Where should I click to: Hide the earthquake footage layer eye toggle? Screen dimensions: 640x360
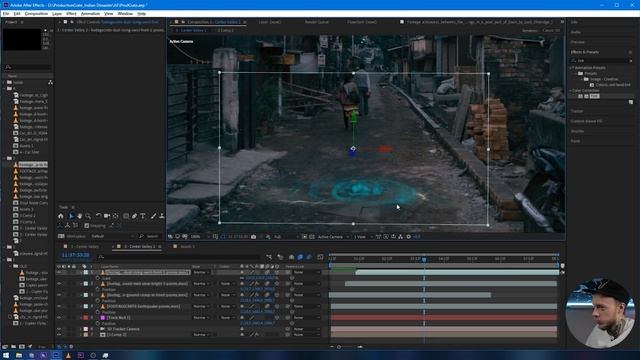tap(59, 306)
